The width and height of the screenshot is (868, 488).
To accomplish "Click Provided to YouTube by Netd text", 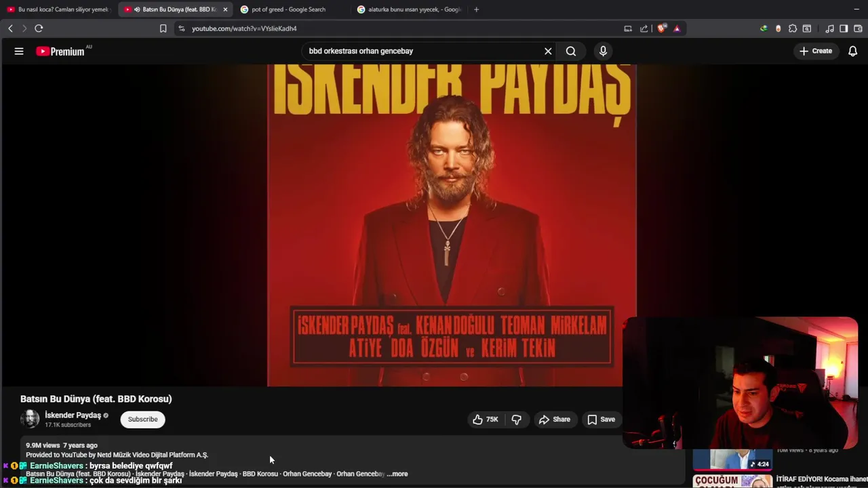I will [x=117, y=455].
